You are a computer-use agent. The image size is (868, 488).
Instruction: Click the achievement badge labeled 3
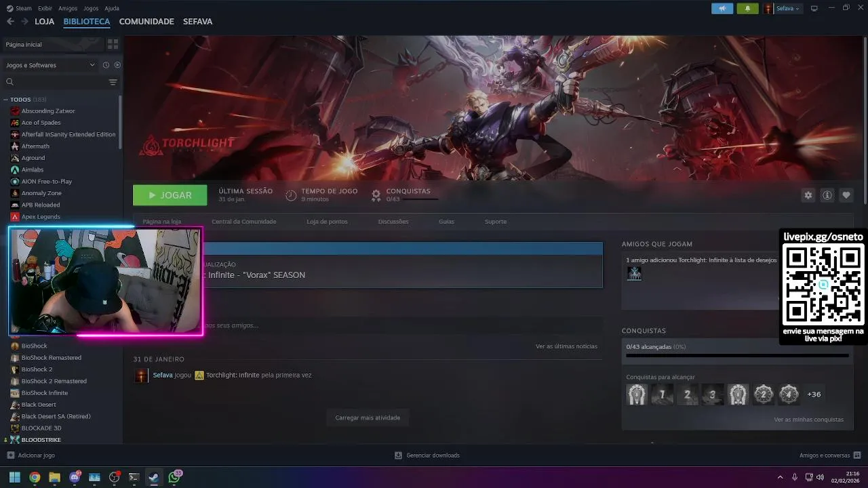tap(713, 394)
